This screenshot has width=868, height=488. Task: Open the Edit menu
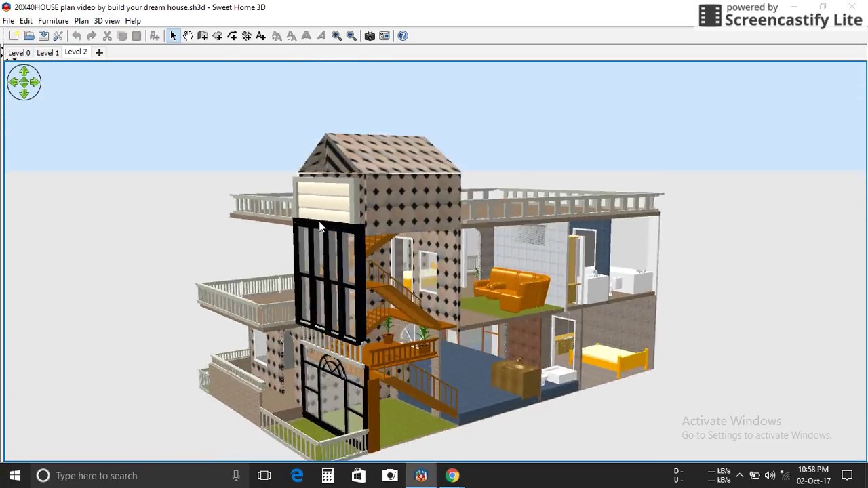point(26,21)
